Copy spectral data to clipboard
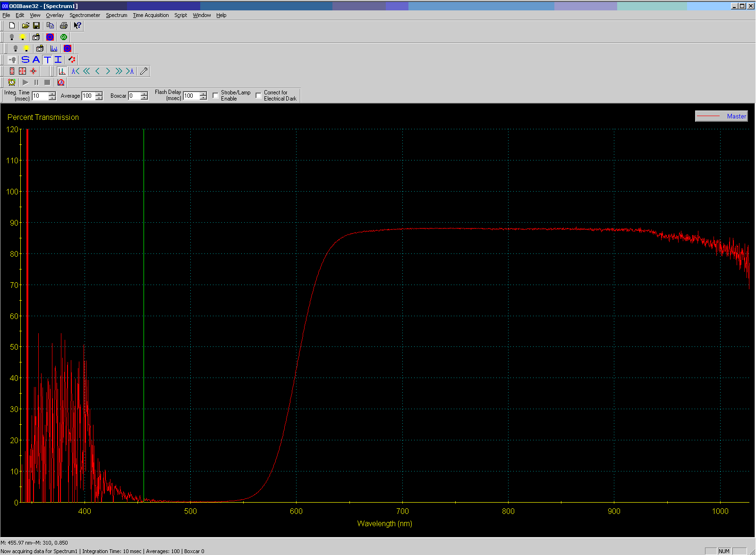 click(x=50, y=25)
